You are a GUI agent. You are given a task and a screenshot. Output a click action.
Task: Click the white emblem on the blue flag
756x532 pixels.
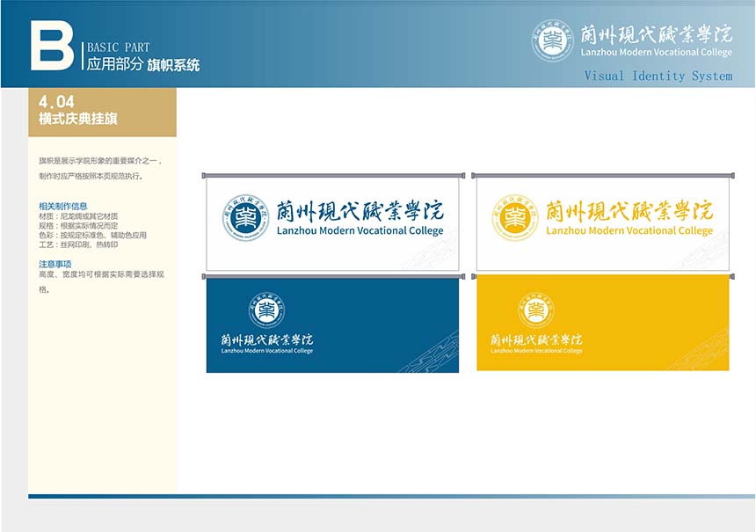267,311
